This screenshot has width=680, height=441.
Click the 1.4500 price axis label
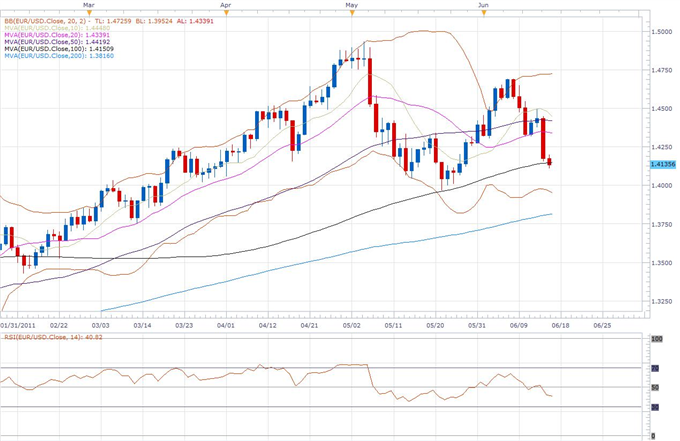click(660, 109)
